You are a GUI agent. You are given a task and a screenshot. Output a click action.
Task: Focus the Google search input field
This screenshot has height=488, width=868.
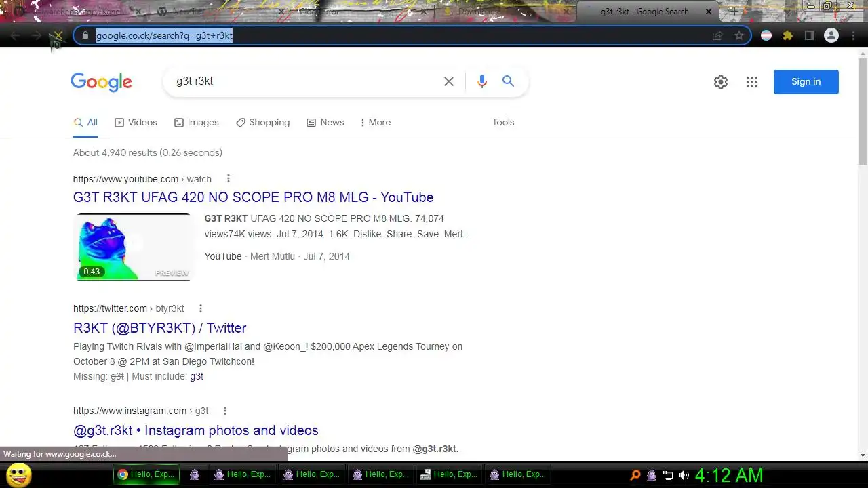[x=305, y=81]
